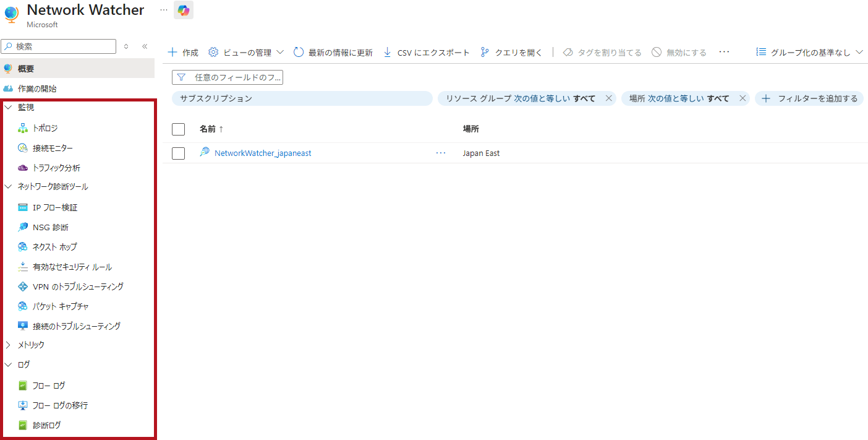Open フロー ログ in the sidebar
The width and height of the screenshot is (868, 440).
(49, 386)
